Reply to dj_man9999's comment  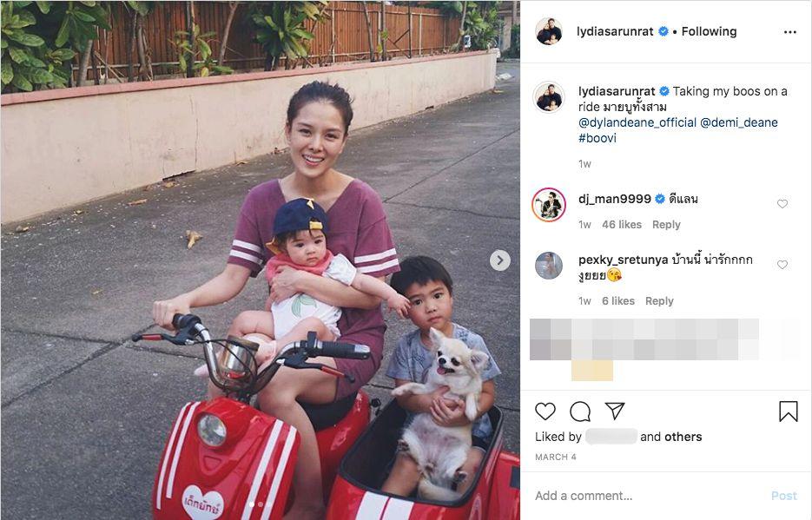tap(666, 225)
